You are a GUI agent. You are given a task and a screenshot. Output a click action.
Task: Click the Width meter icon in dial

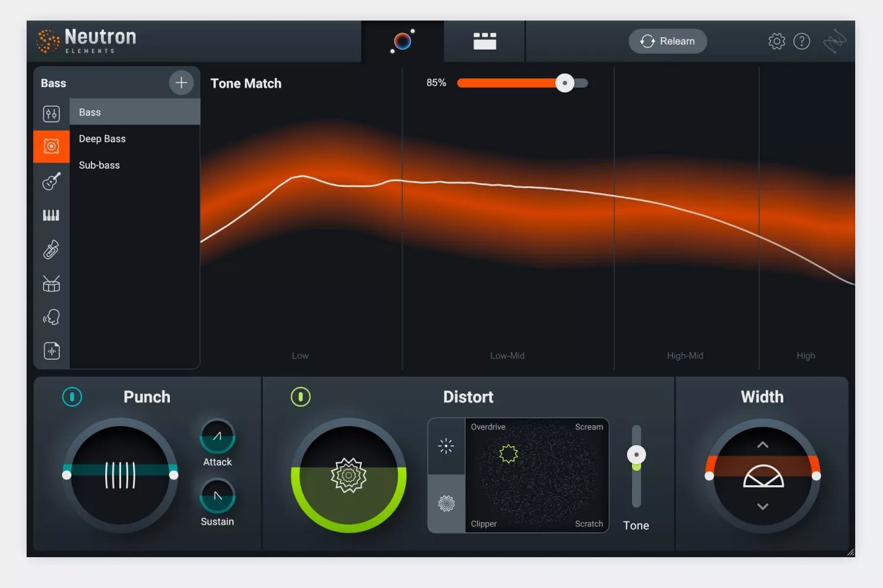[x=763, y=476]
